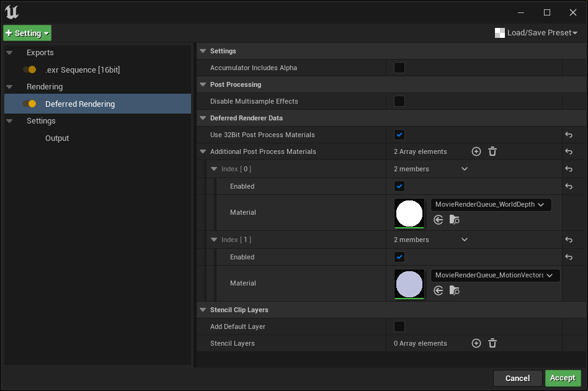Click the Accept button
Screen dimensions: 588x391
coord(563,378)
